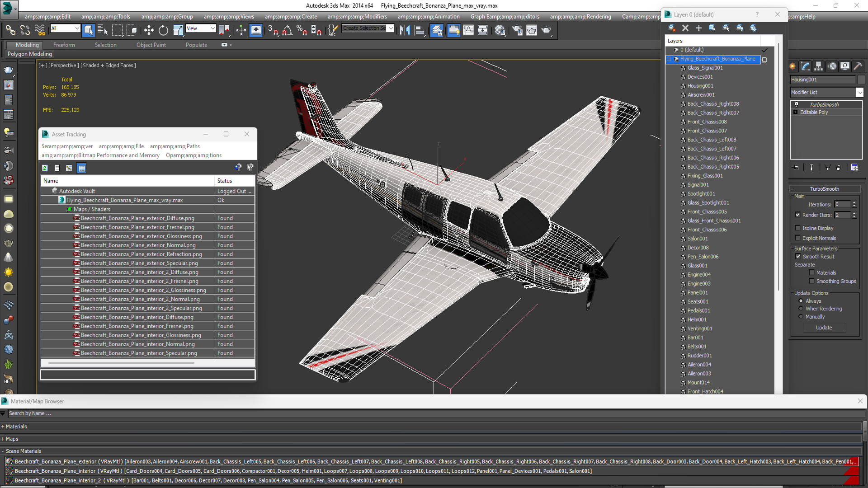Viewport: 868px width, 488px height.
Task: Click the Update button in TurboSmooth
Action: (x=824, y=328)
